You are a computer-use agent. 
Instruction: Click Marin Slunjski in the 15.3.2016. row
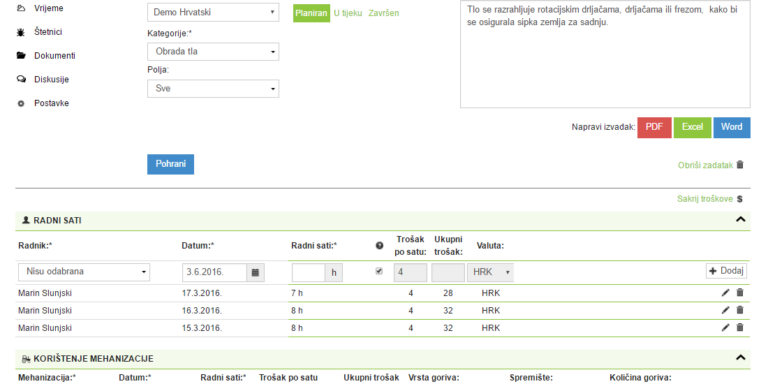[x=45, y=328]
